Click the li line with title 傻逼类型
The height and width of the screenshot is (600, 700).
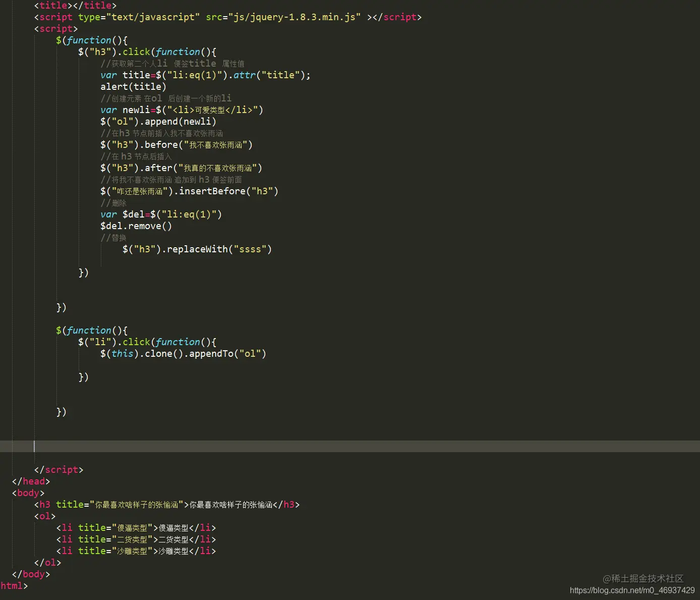pyautogui.click(x=136, y=528)
